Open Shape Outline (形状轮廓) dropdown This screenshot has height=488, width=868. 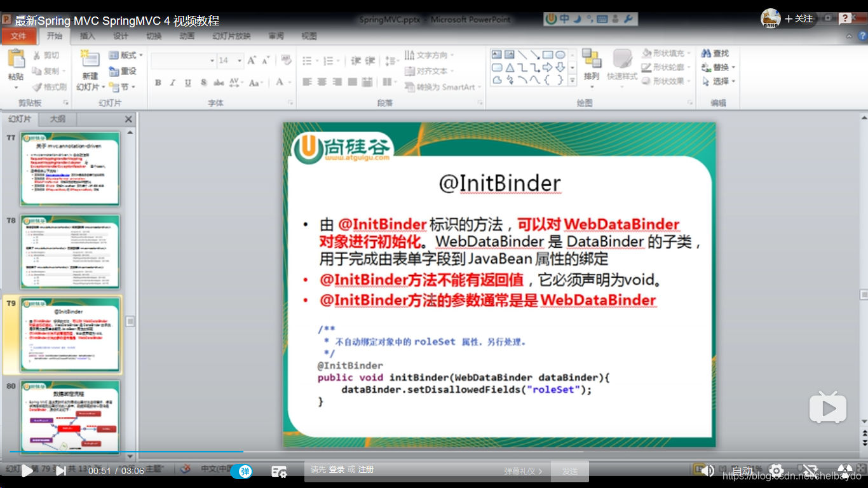tap(665, 67)
